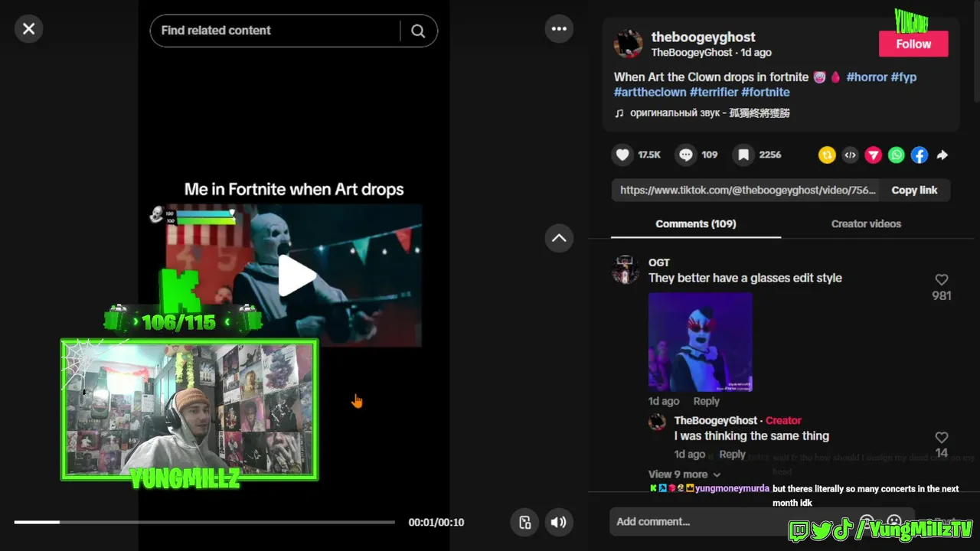This screenshot has height=551, width=980.
Task: Click the video progress bar
Action: 204,522
